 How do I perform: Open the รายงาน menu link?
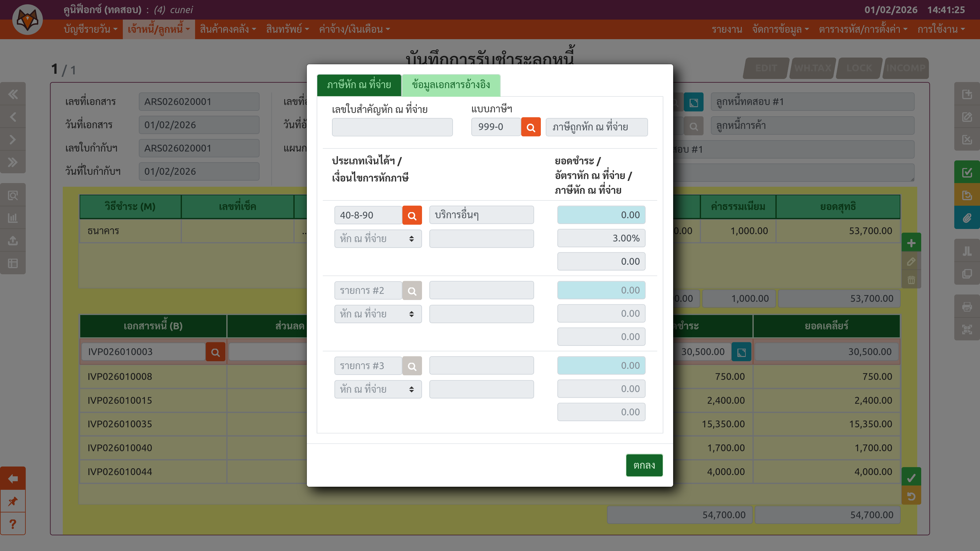(727, 29)
